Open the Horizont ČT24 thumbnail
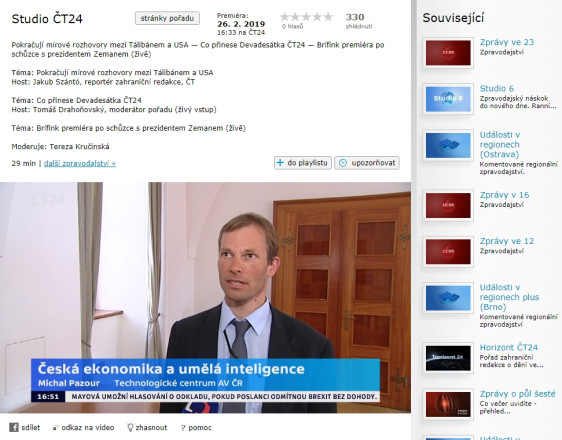Viewport: 562px width, 440px height. point(448,358)
